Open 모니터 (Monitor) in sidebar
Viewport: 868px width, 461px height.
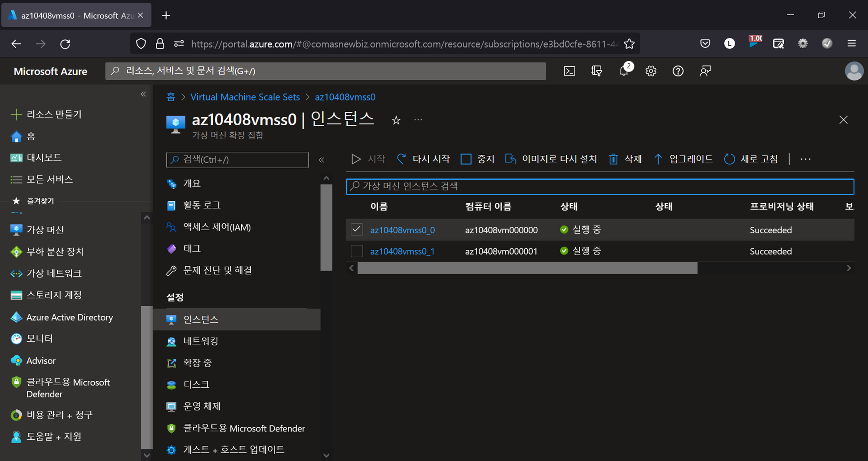(31, 338)
